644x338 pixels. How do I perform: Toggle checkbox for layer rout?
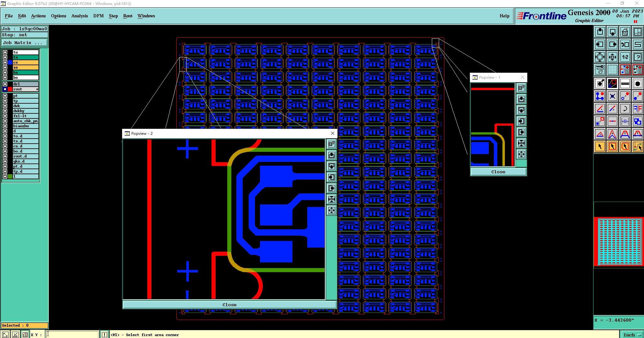point(5,89)
